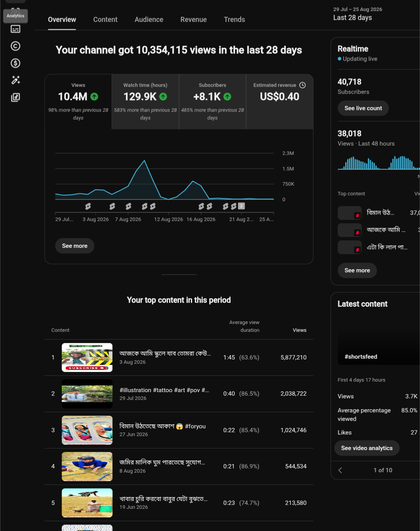The image size is (420, 531).
Task: Click the grey '2' uploads marker on chart
Action: click(x=241, y=206)
